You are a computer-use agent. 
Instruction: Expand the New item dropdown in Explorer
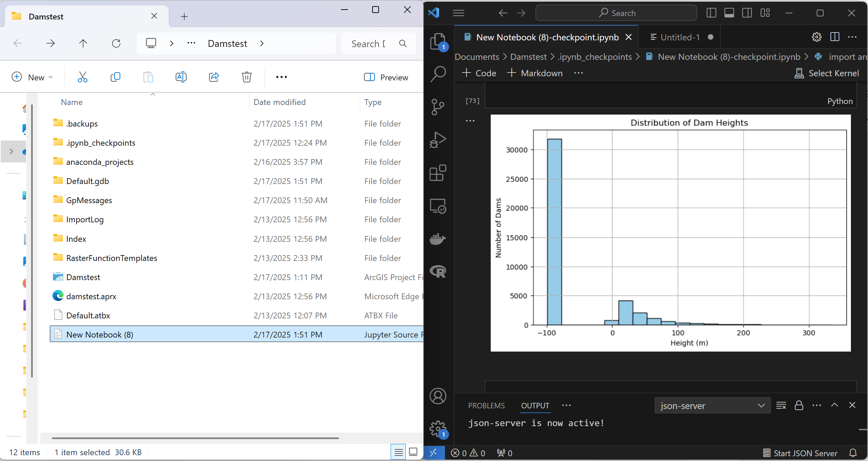[32, 77]
